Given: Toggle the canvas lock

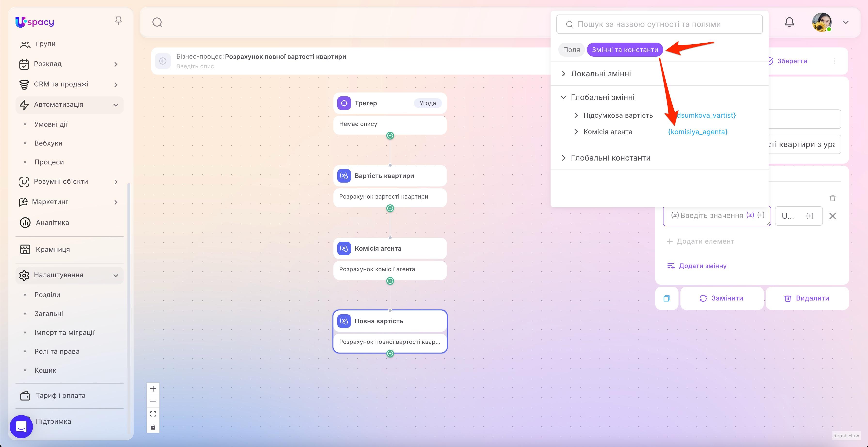Looking at the screenshot, I should 153,427.
